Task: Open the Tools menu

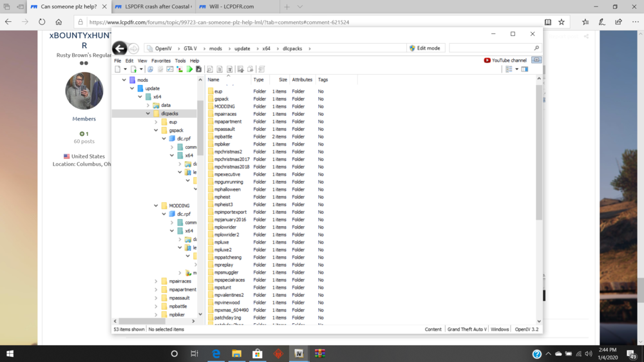Action: (180, 61)
